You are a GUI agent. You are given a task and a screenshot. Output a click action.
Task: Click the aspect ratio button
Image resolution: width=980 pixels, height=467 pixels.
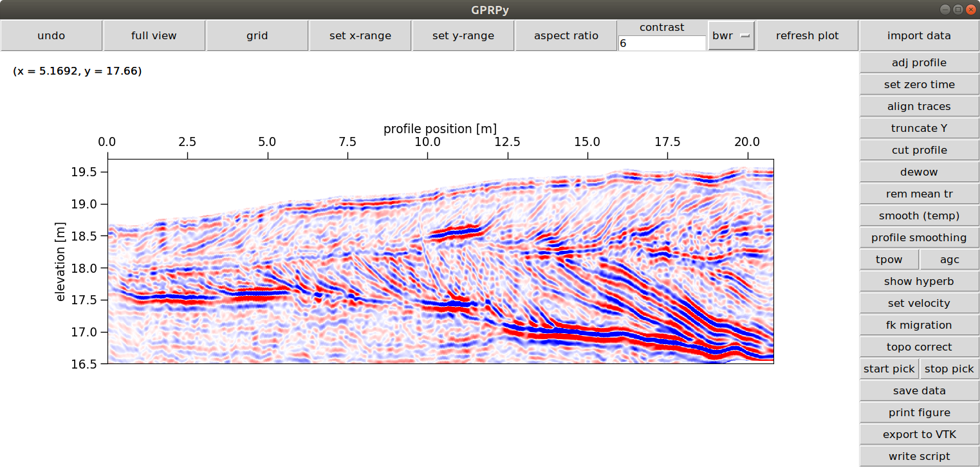[566, 35]
